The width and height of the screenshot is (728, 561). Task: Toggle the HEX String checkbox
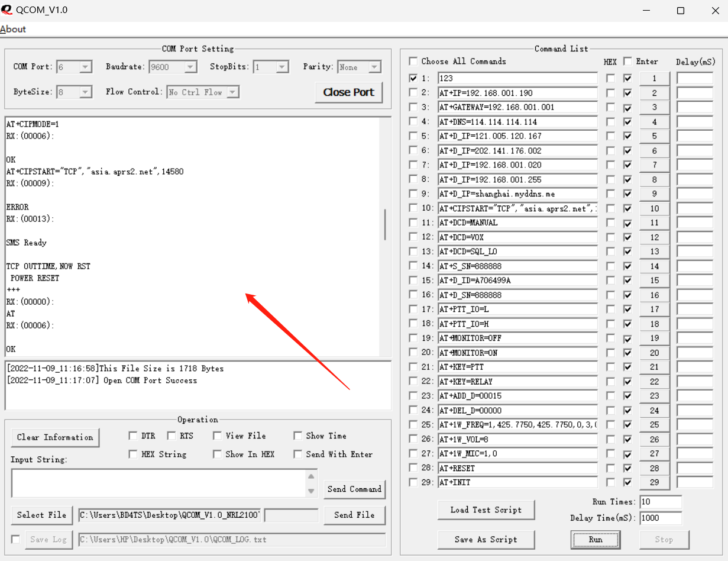click(133, 454)
